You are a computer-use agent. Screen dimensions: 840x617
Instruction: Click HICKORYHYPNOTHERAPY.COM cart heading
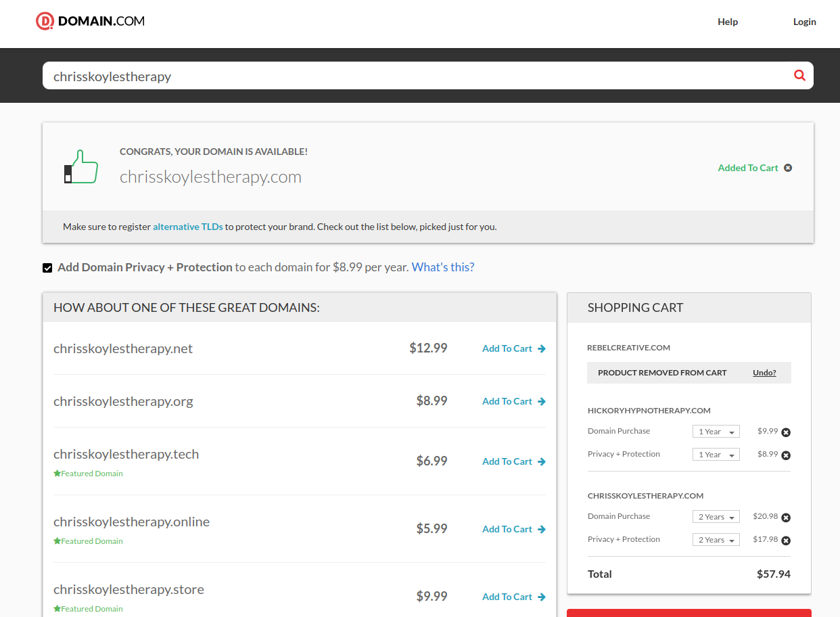649,411
